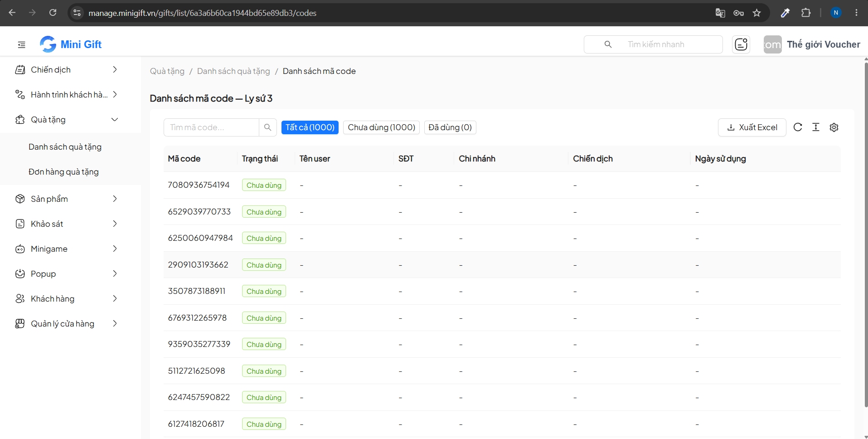Open Đơn hàng quà tặng submenu item
This screenshot has height=439, width=868.
(x=63, y=172)
